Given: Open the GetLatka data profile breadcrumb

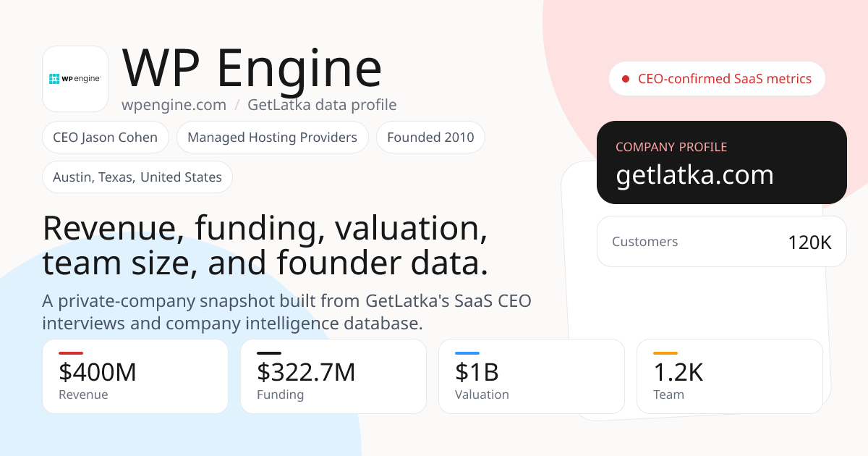Looking at the screenshot, I should tap(322, 105).
